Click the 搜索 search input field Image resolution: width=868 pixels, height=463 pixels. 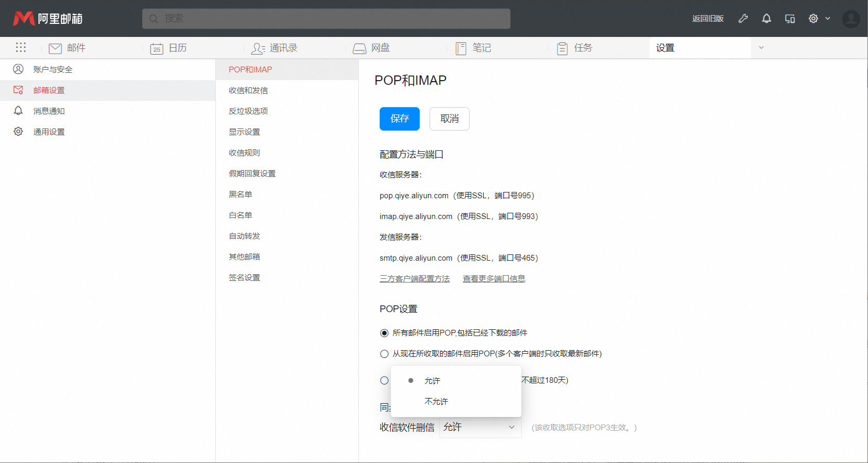326,19
